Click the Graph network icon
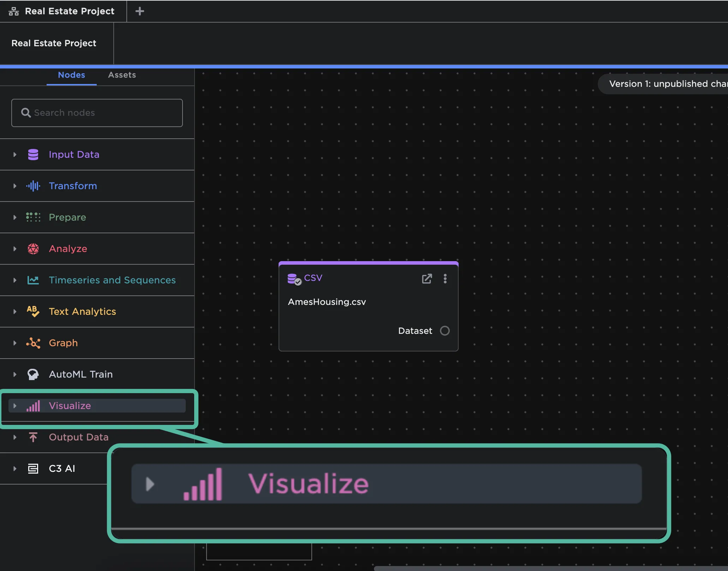The height and width of the screenshot is (571, 728). pyautogui.click(x=33, y=343)
